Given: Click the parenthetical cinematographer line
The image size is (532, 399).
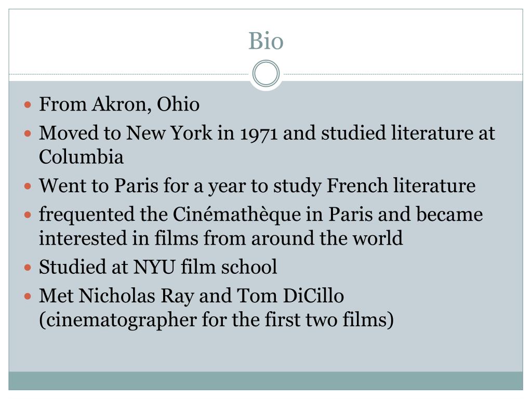Looking at the screenshot, I should [217, 320].
